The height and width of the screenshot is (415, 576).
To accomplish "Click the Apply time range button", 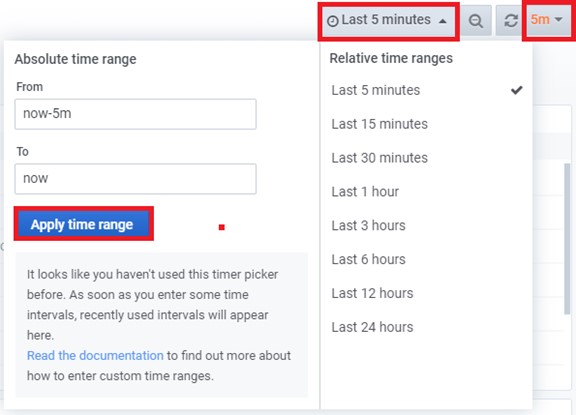I will point(83,224).
